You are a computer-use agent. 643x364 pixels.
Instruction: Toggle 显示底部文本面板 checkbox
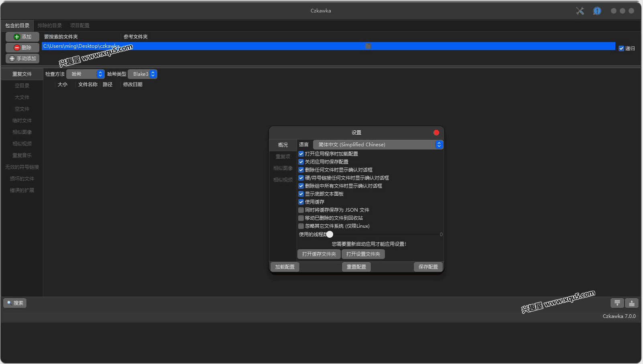(301, 194)
